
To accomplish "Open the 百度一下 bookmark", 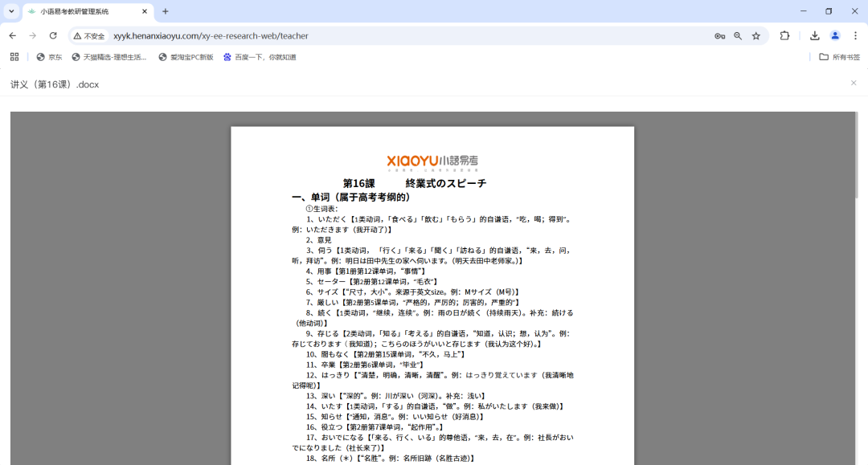I will (260, 57).
